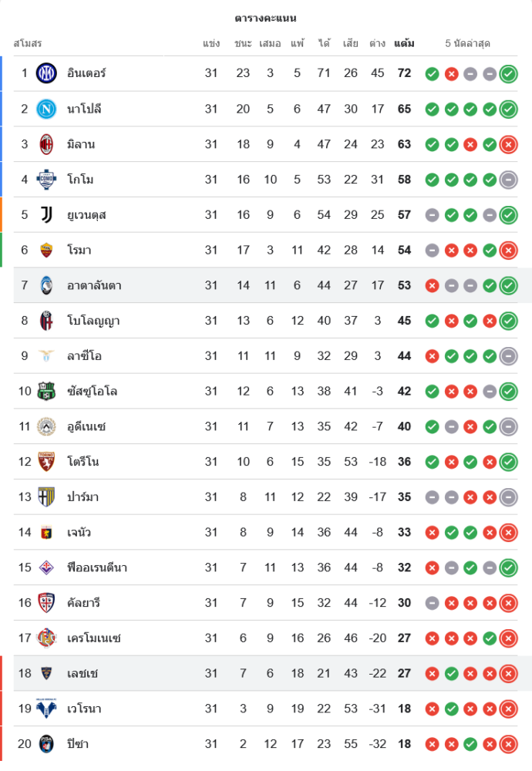Click the Fiorentina club logo
The width and height of the screenshot is (532, 771).
tap(47, 567)
